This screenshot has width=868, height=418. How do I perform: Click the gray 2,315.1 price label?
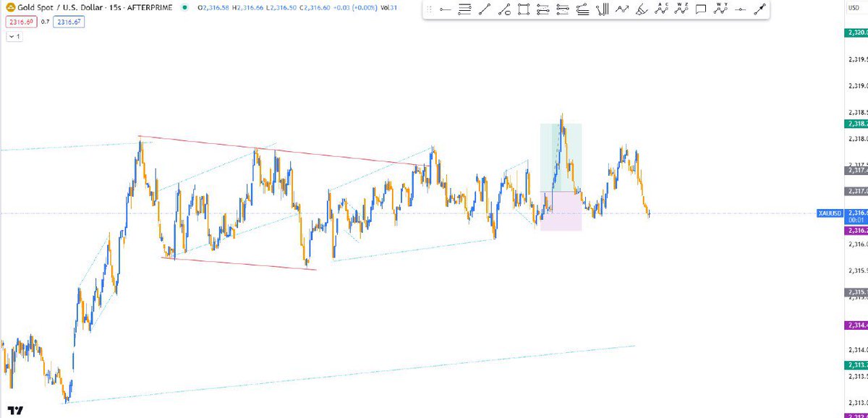point(856,292)
